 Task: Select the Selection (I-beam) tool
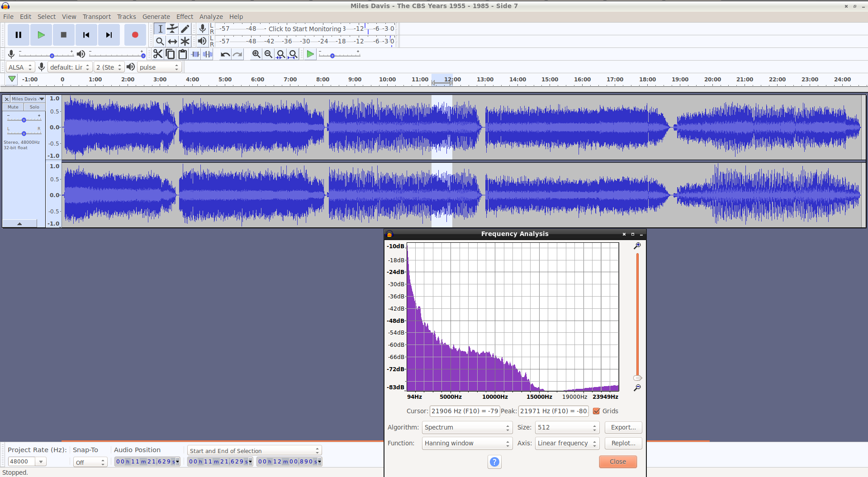tap(160, 28)
